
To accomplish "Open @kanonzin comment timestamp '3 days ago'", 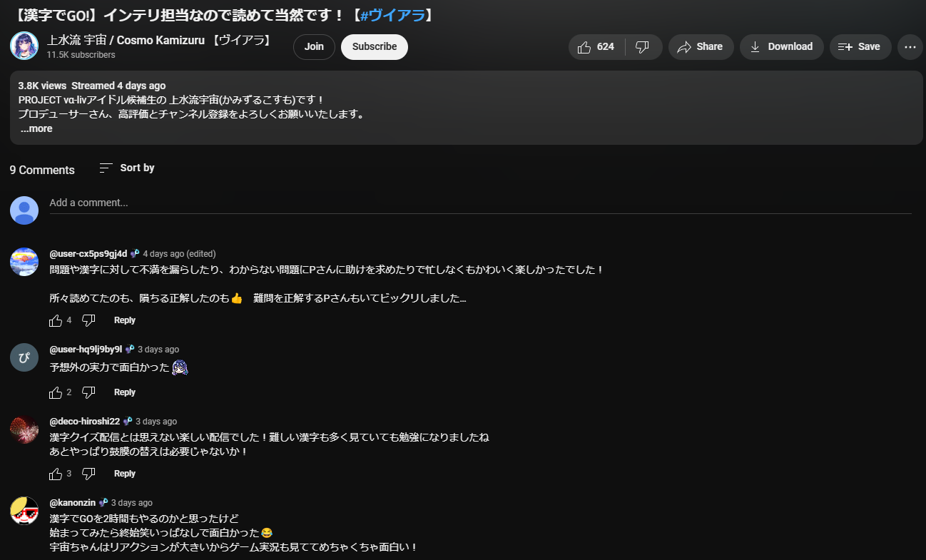I will (x=132, y=503).
